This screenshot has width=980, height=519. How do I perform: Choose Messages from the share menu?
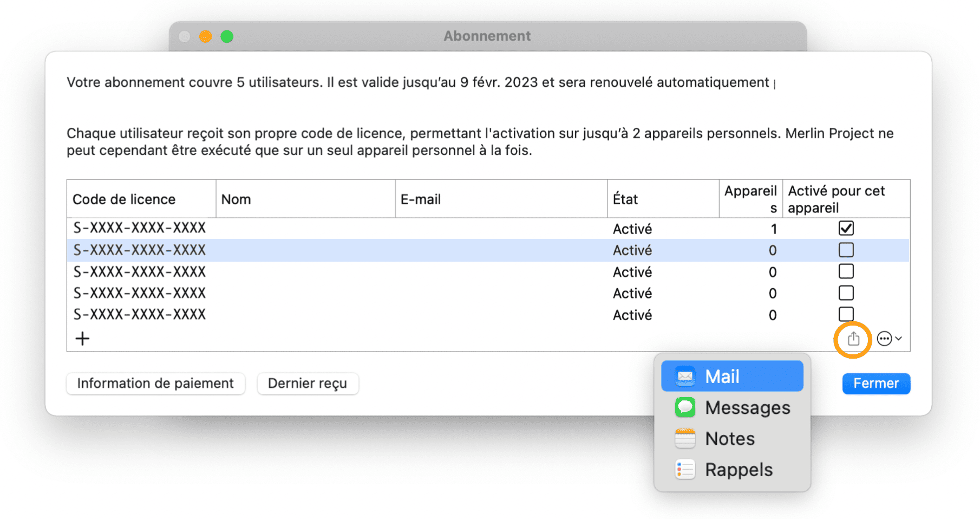(747, 407)
